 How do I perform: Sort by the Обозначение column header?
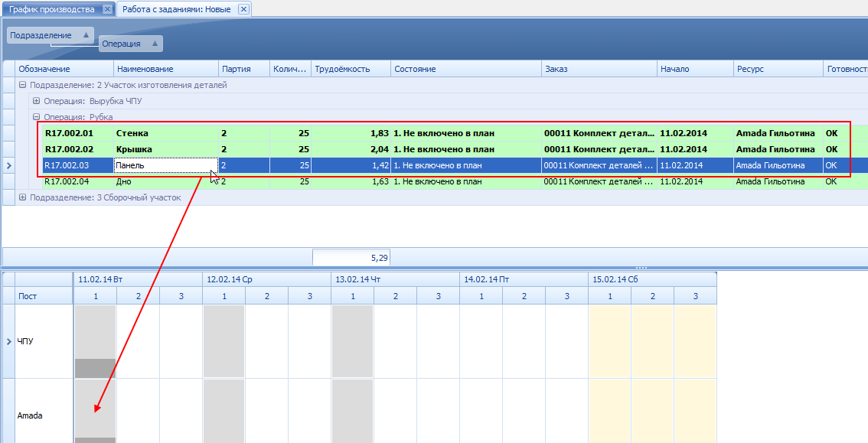point(65,69)
